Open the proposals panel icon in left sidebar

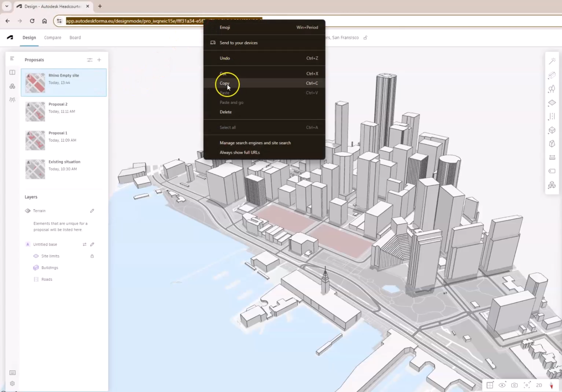(x=12, y=72)
